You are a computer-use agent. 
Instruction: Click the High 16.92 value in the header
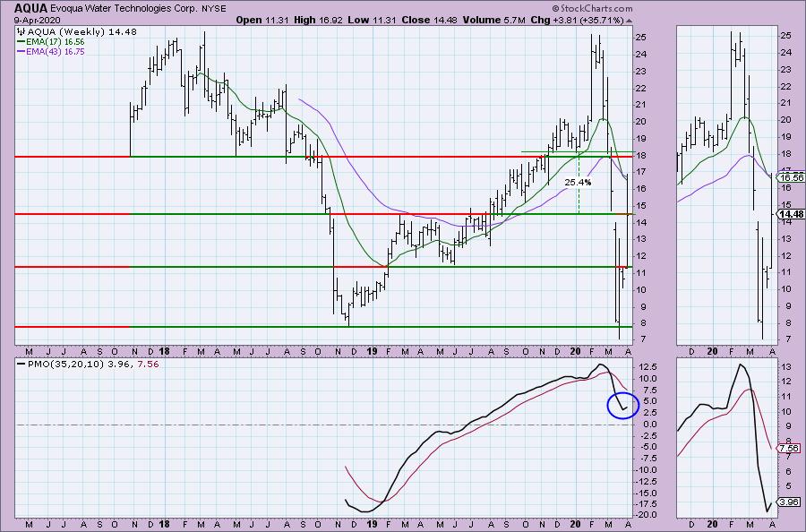[318, 20]
